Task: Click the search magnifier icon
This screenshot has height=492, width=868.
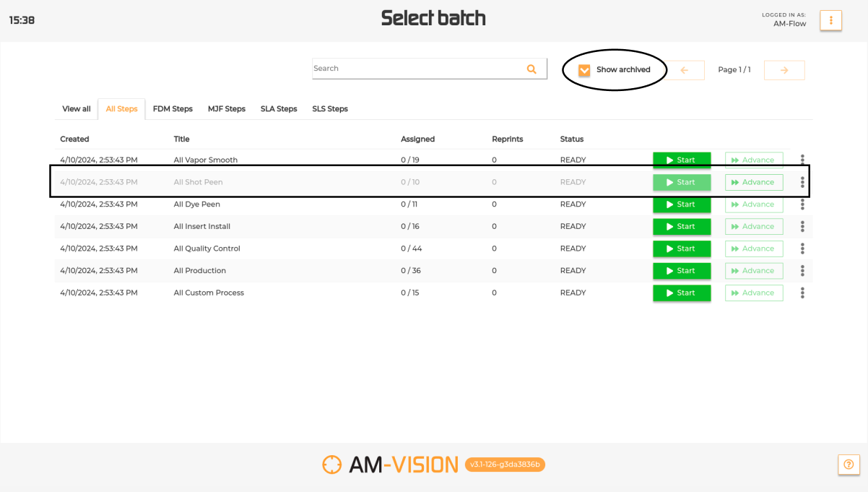Action: pos(531,69)
